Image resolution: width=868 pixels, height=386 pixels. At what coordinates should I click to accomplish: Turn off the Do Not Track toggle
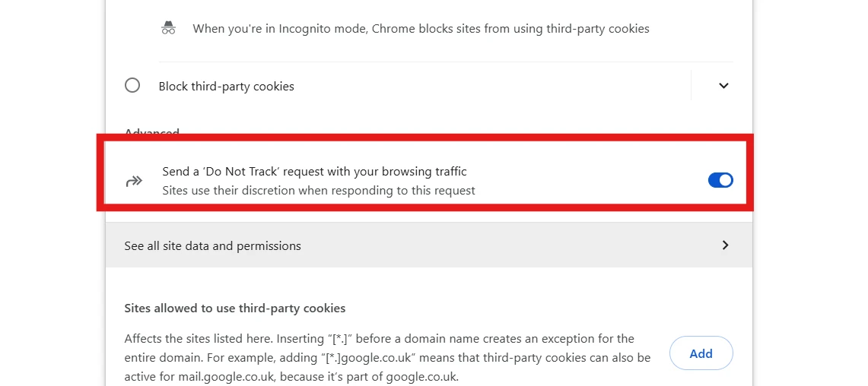720,180
